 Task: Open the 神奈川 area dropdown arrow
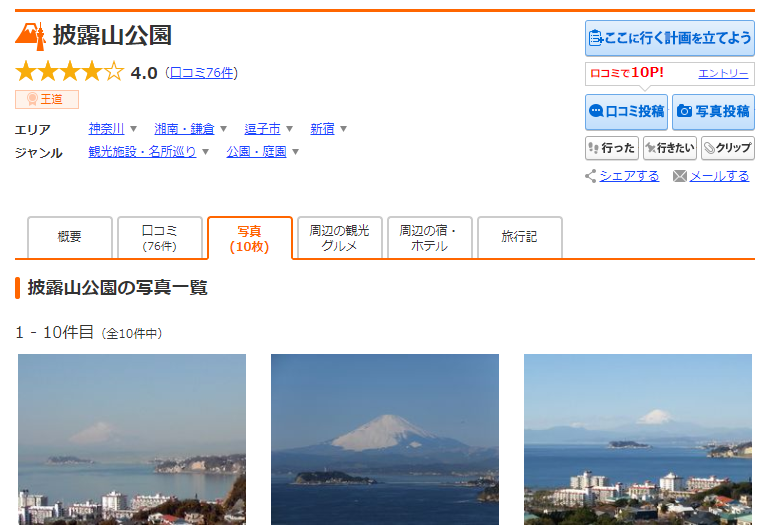click(x=133, y=129)
